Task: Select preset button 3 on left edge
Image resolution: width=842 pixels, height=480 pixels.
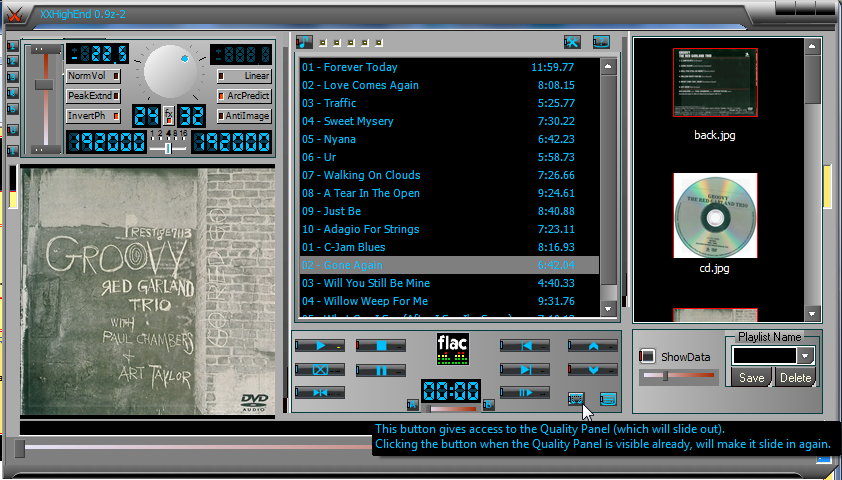Action: (x=12, y=77)
